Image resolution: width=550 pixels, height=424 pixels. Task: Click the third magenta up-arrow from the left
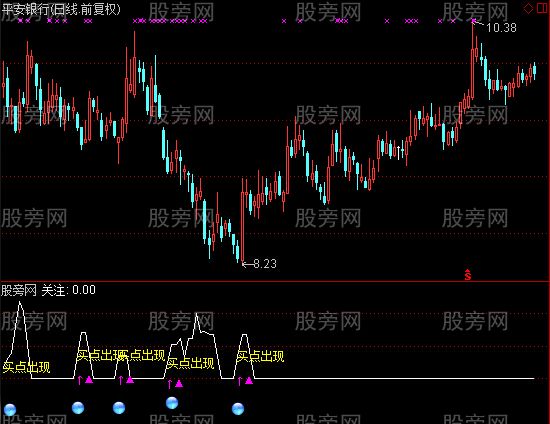[169, 384]
